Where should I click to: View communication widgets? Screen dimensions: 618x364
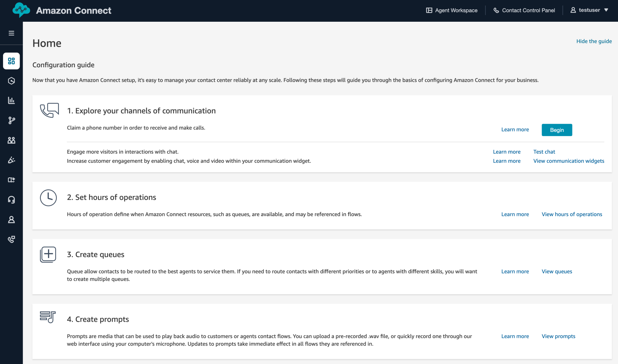click(x=568, y=161)
